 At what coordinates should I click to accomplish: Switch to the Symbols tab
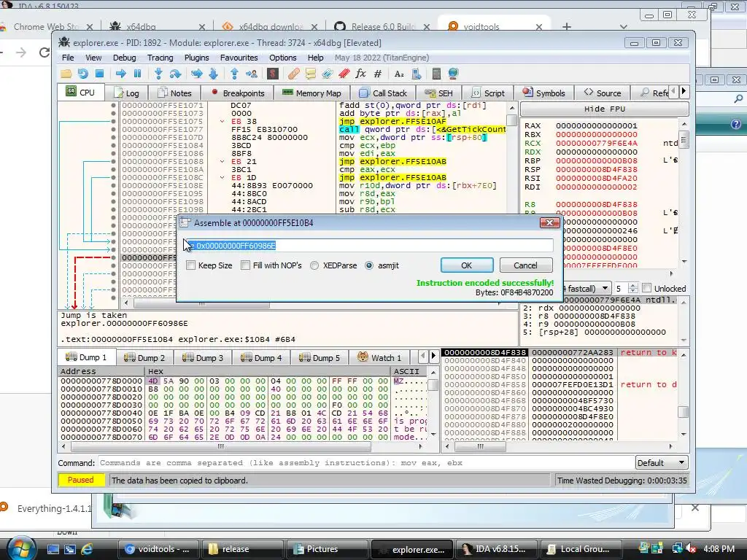(543, 93)
